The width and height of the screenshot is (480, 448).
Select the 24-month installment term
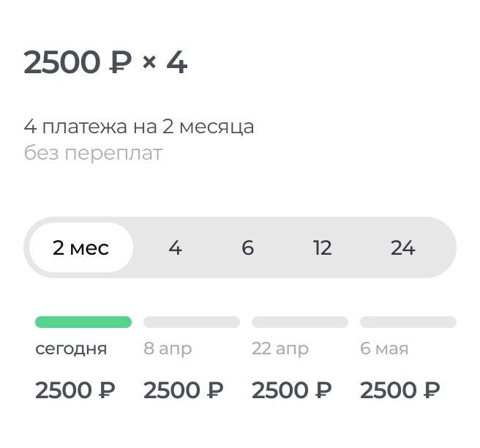tap(402, 248)
